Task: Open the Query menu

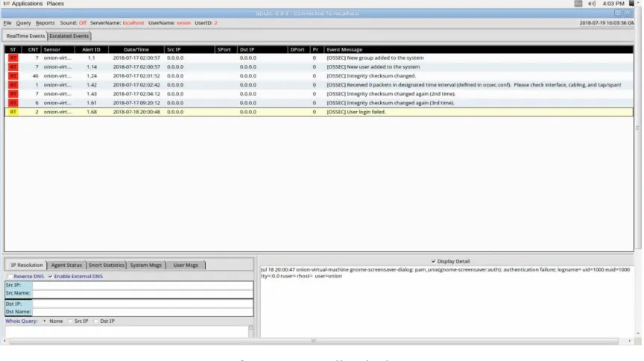Action: click(x=23, y=23)
